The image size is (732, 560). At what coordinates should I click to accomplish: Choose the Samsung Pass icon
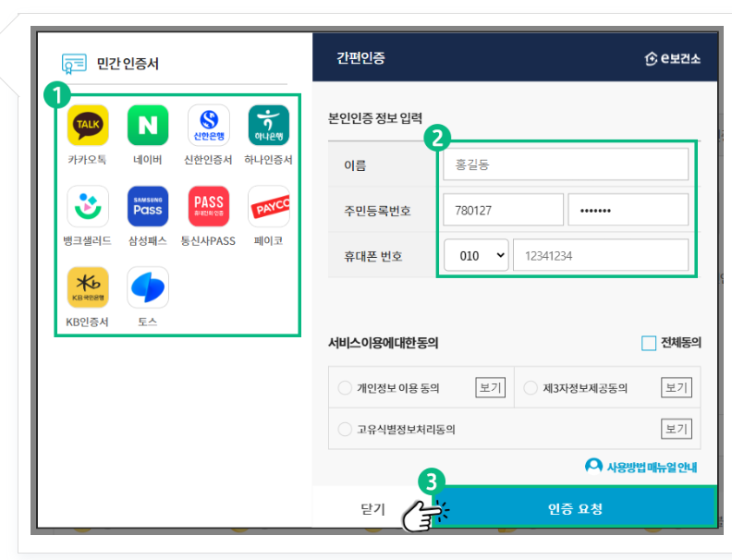pos(148,206)
